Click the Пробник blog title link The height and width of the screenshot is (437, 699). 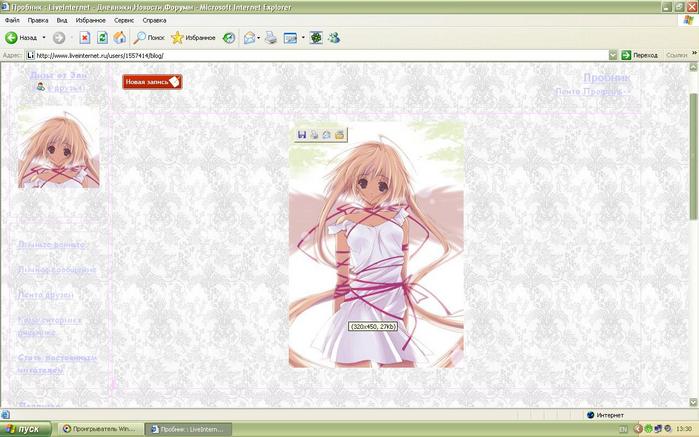(607, 78)
